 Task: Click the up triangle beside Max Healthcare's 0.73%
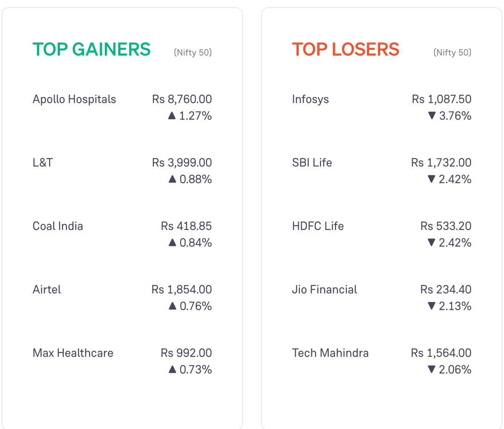pos(172,369)
